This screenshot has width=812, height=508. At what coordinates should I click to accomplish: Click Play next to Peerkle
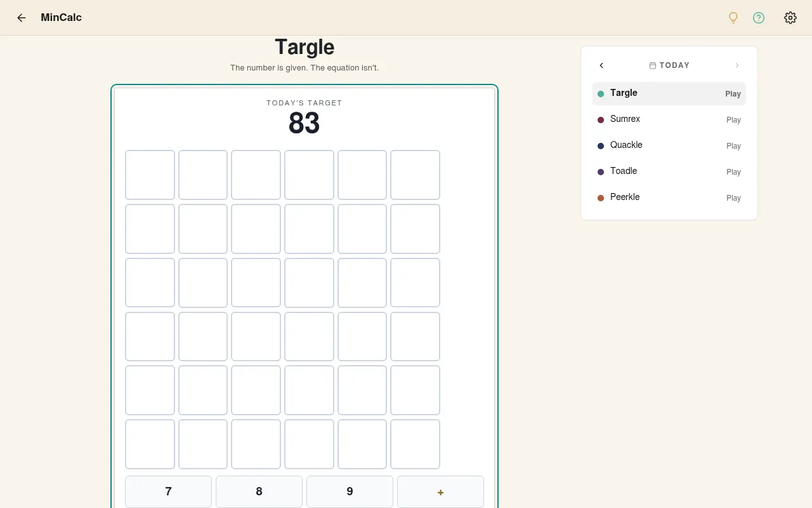(x=733, y=198)
